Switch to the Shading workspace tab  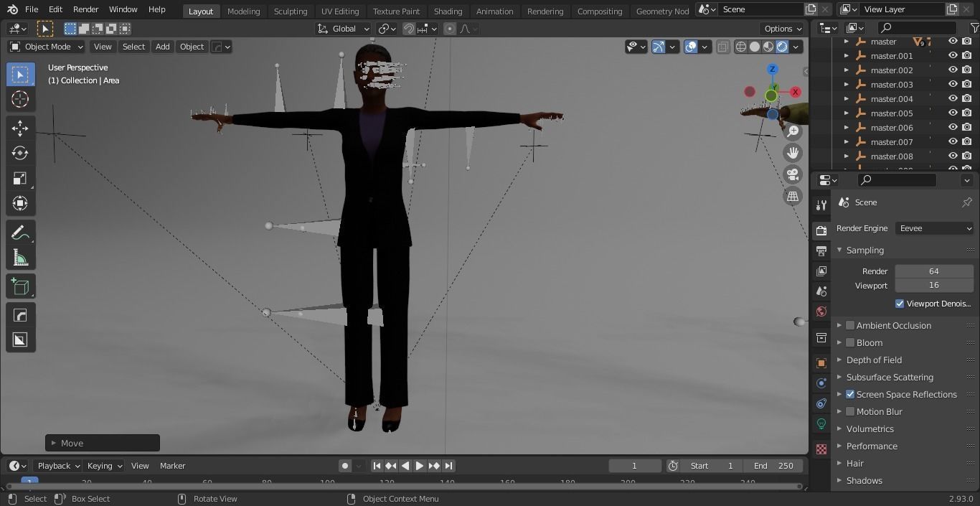[448, 11]
